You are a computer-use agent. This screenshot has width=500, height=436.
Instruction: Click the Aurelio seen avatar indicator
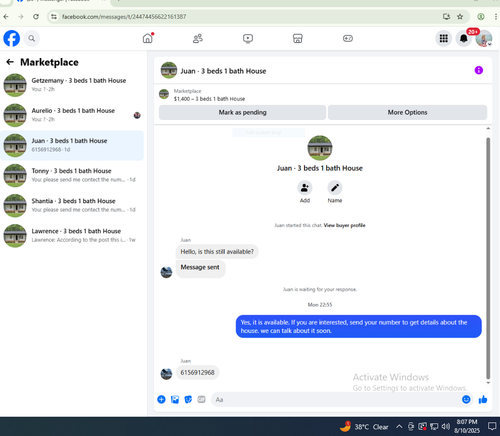coord(137,115)
